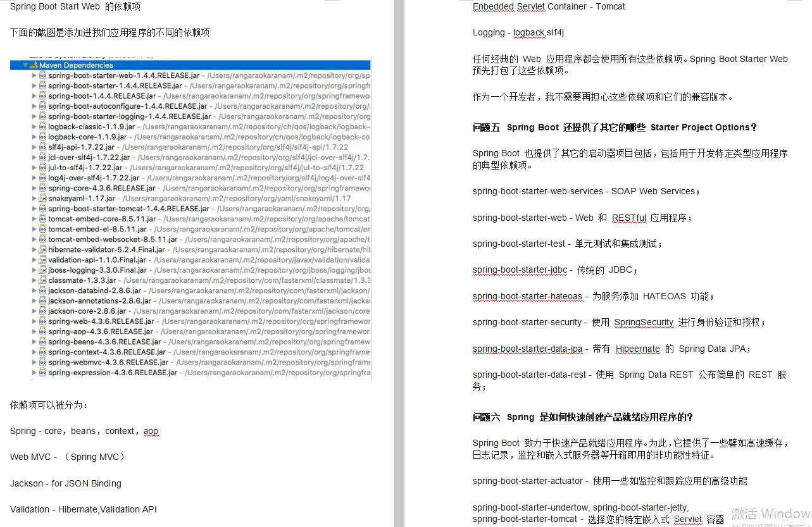This screenshot has height=527, width=812.
Task: Expand spring-aop-4.3.6.RELEASE.jar arrow
Action: coord(34,332)
